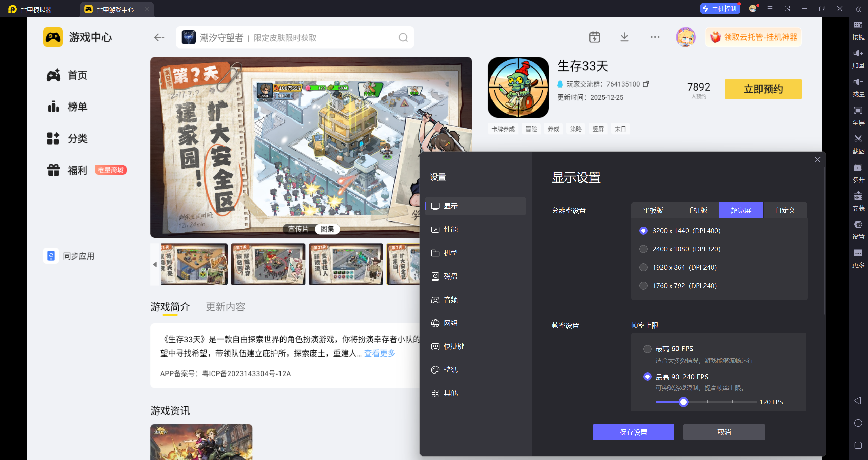Adjust the 120 FPS frame rate slider
Image resolution: width=868 pixels, height=460 pixels.
coord(683,402)
